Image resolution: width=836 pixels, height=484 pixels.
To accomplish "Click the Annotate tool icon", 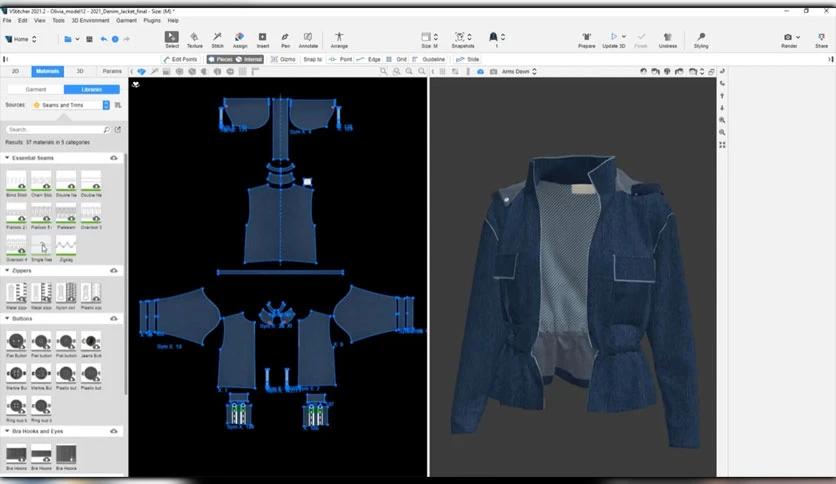I will 308,39.
